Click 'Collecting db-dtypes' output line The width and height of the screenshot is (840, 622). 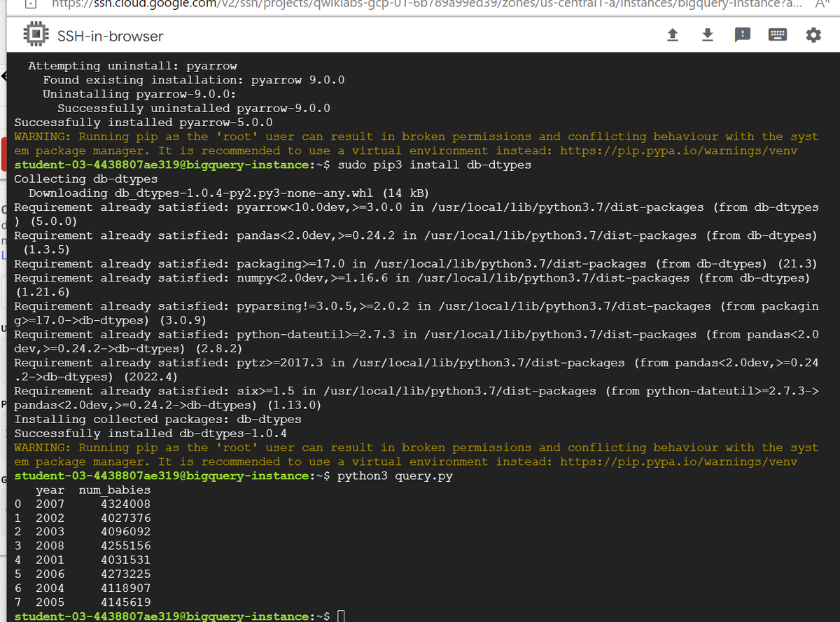[86, 179]
